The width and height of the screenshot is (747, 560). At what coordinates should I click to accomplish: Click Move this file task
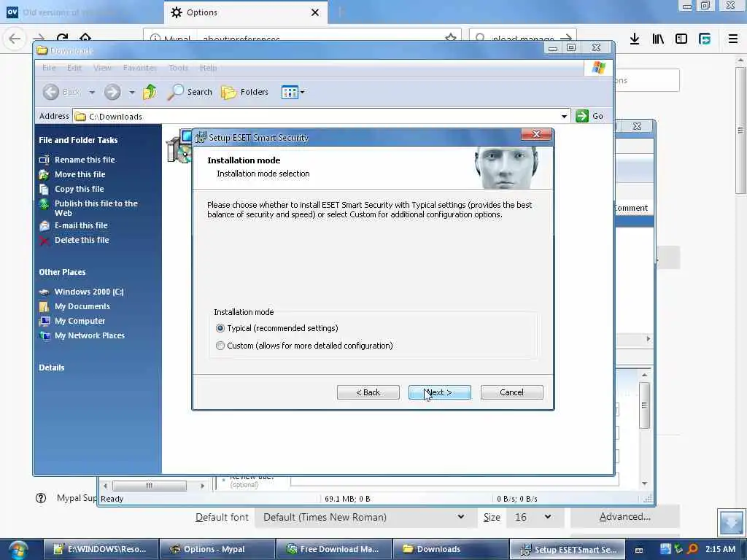coord(80,174)
